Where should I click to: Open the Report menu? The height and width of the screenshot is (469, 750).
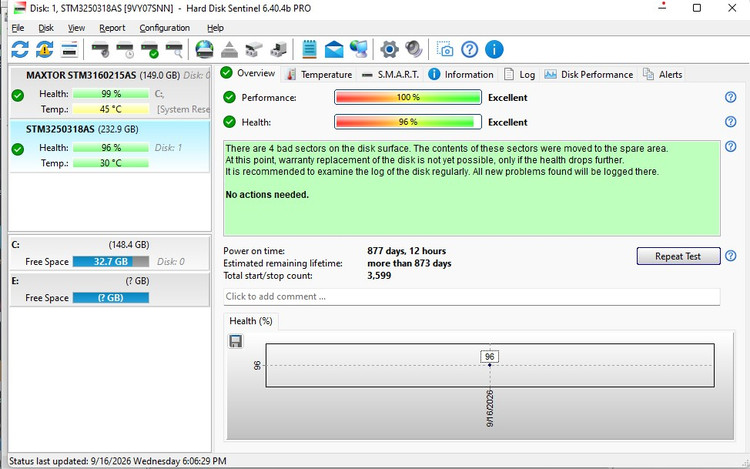[112, 28]
